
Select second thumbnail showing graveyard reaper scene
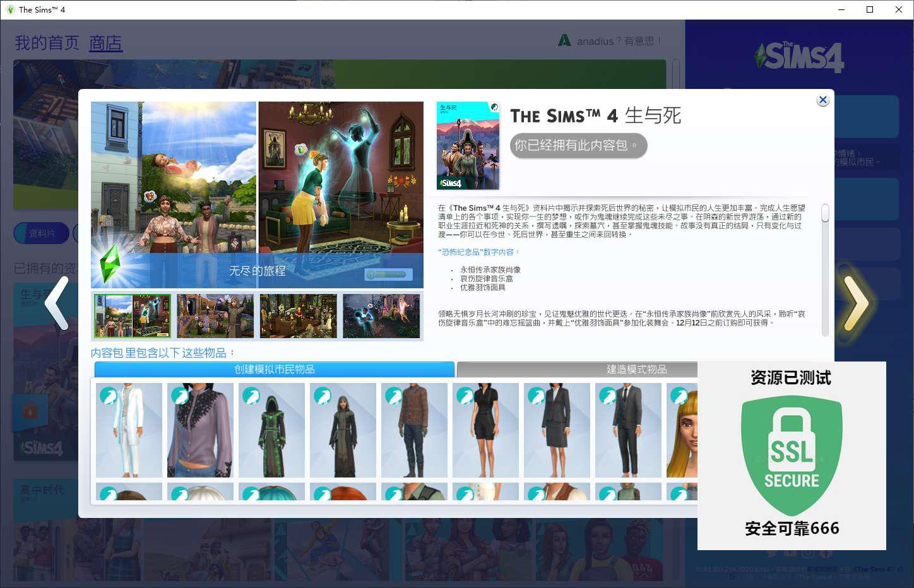click(215, 315)
